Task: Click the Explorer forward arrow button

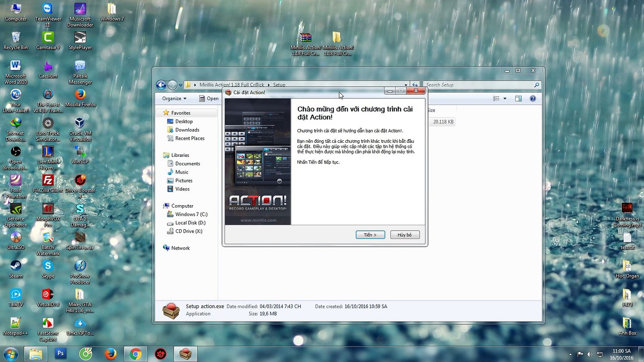Action: (x=172, y=85)
